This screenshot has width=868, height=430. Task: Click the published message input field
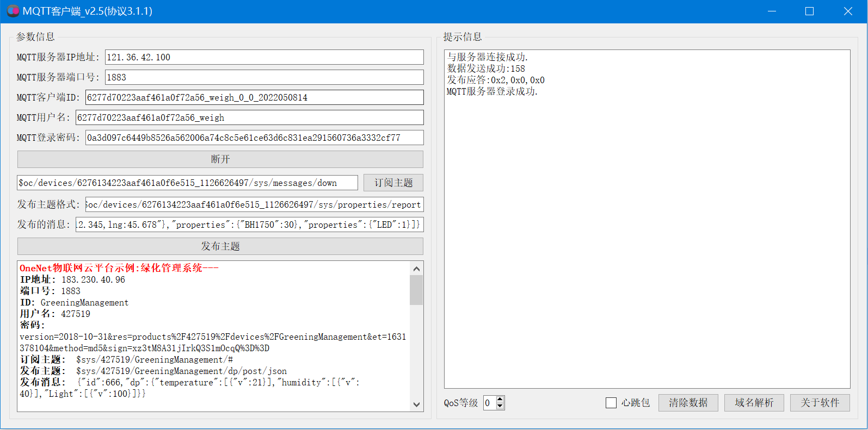pyautogui.click(x=249, y=225)
